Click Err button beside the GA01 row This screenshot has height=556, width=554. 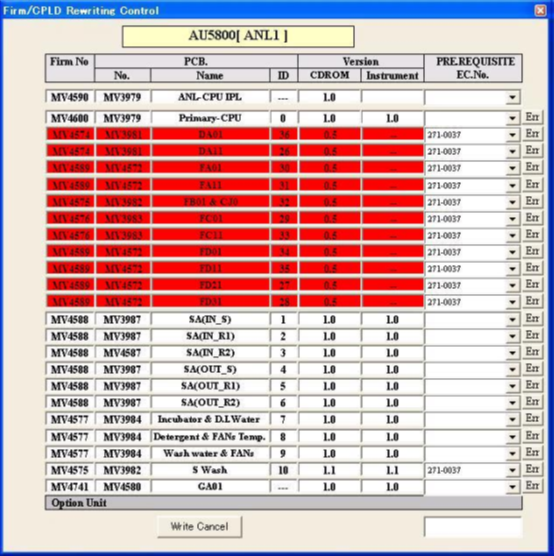point(532,485)
